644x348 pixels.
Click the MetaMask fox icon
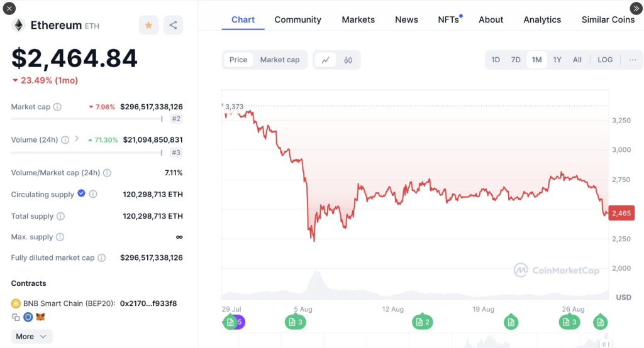40,317
